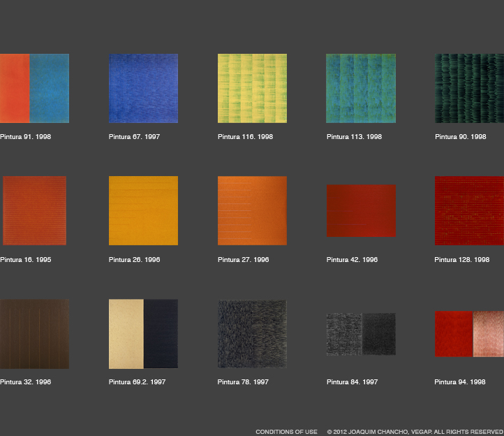Click the 'Pintura 84. 1997' caption
The width and height of the screenshot is (504, 436).
click(352, 382)
